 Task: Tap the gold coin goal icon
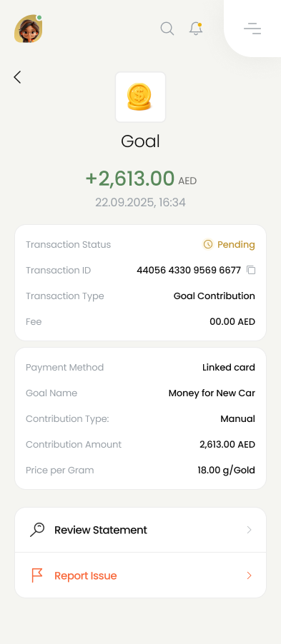(x=140, y=97)
